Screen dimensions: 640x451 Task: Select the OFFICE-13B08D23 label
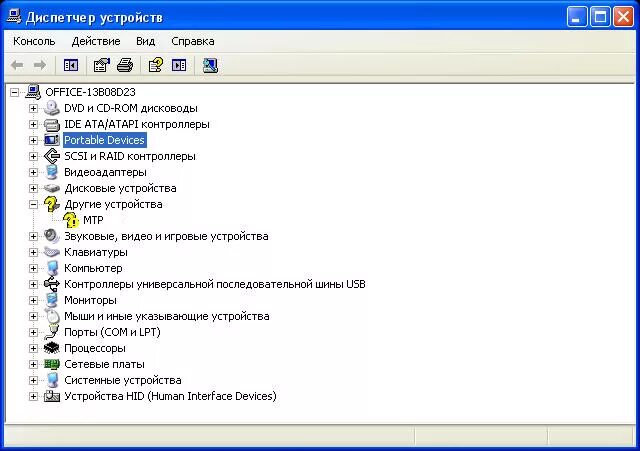pyautogui.click(x=90, y=92)
